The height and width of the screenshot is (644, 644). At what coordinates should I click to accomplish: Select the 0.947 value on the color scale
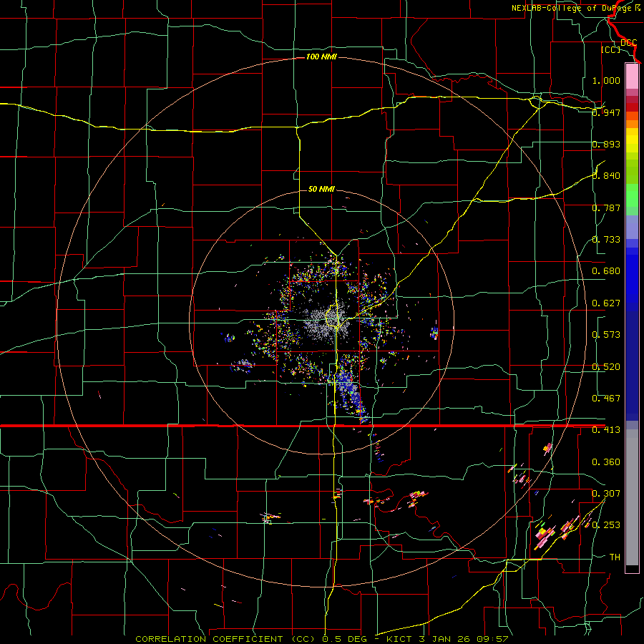pos(606,112)
